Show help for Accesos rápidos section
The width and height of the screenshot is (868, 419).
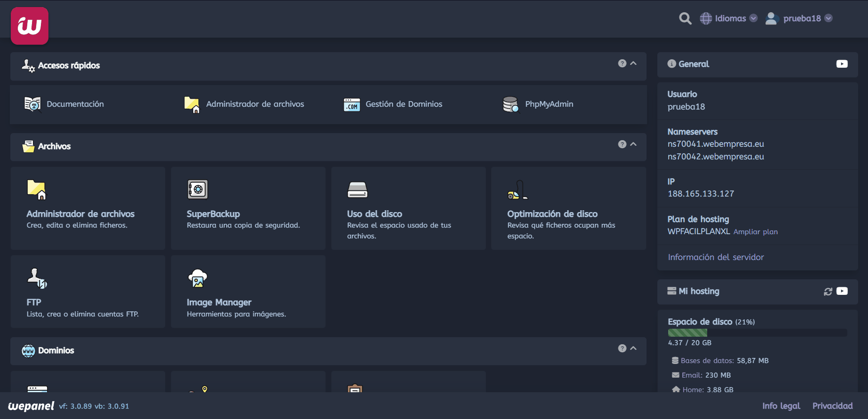(x=622, y=63)
